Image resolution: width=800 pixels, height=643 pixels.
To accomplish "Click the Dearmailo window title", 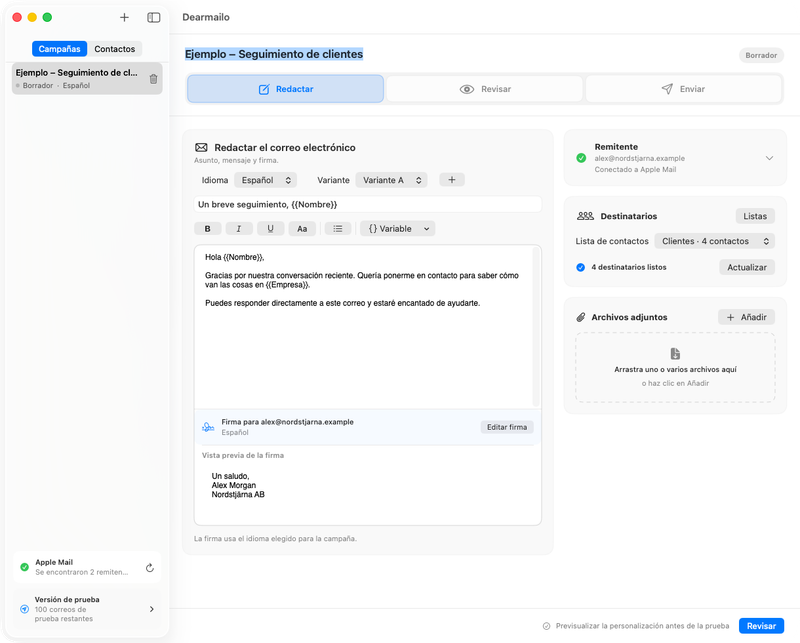I will click(x=206, y=17).
